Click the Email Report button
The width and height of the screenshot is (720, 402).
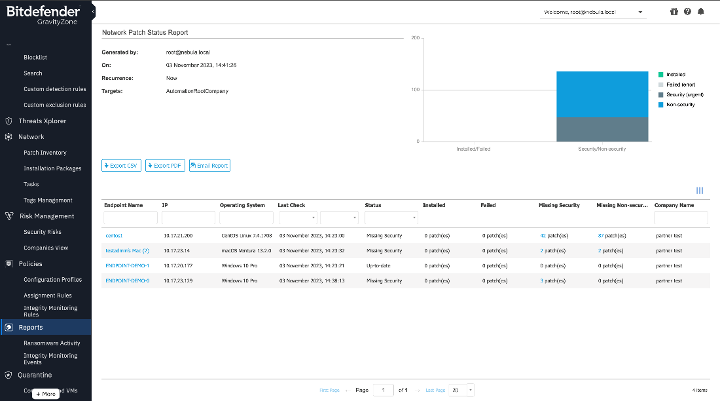point(209,165)
